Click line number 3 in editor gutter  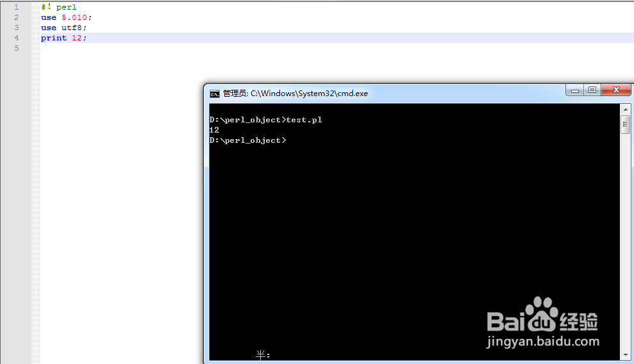[x=17, y=28]
